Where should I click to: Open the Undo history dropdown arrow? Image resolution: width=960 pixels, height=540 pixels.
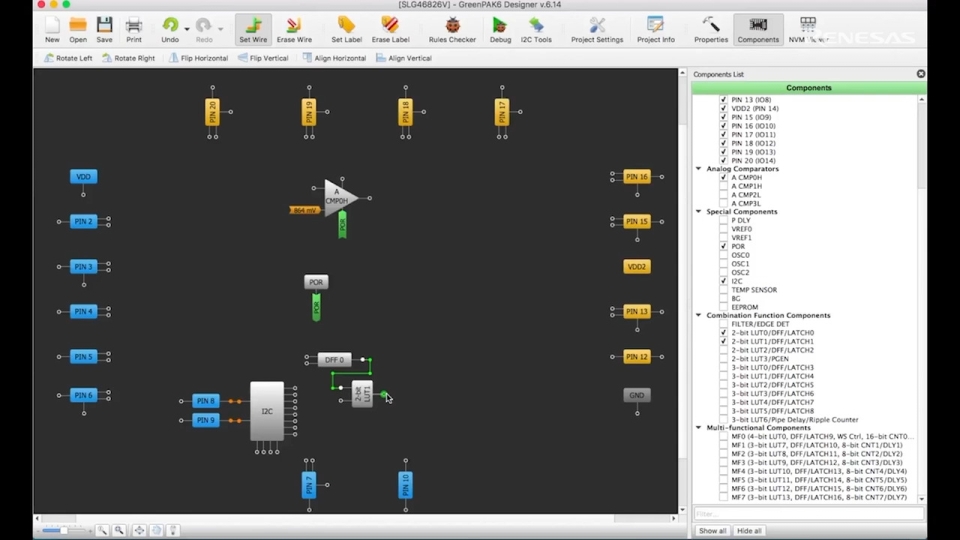coord(187,29)
